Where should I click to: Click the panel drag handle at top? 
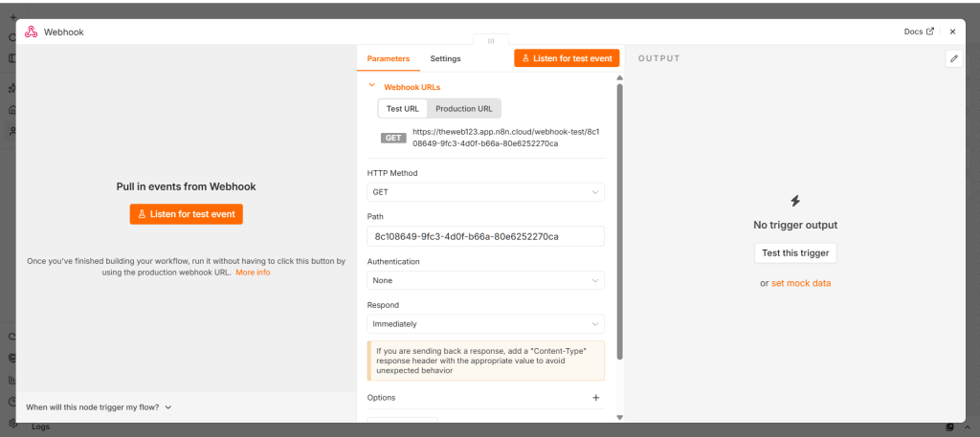[491, 40]
